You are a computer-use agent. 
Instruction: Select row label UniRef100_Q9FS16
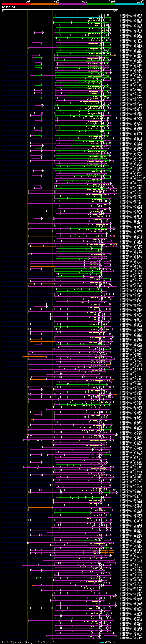[x=131, y=163]
